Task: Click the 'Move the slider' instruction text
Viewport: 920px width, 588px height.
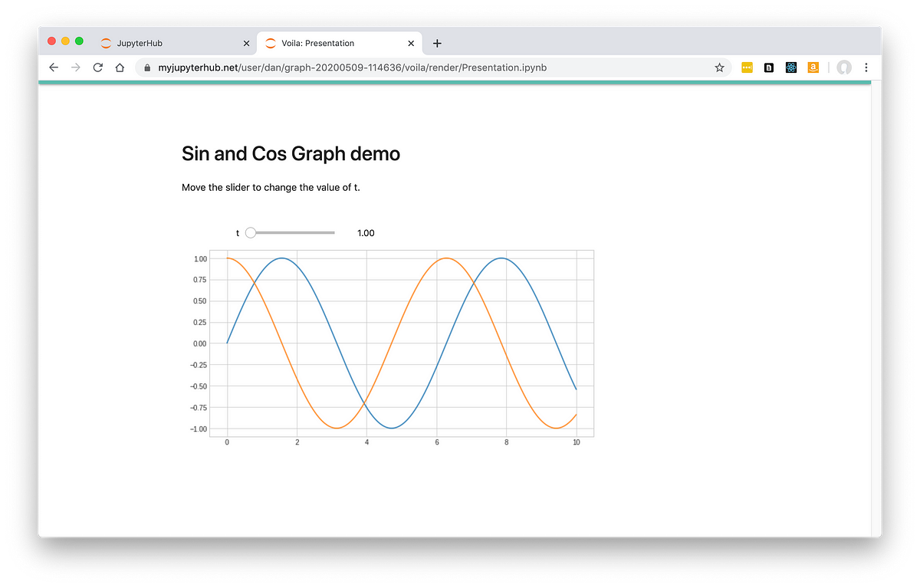Action: point(271,188)
